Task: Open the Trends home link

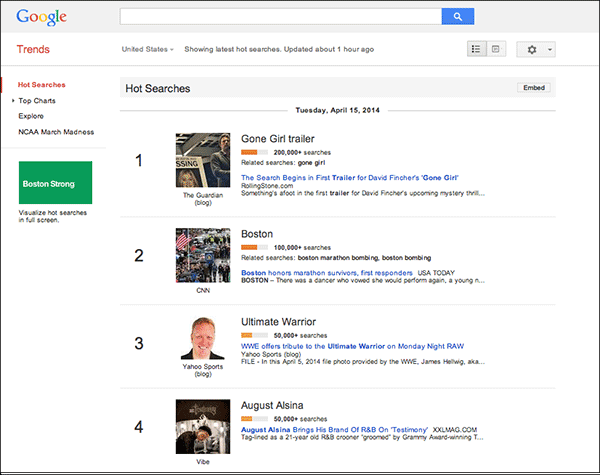Action: (x=33, y=49)
